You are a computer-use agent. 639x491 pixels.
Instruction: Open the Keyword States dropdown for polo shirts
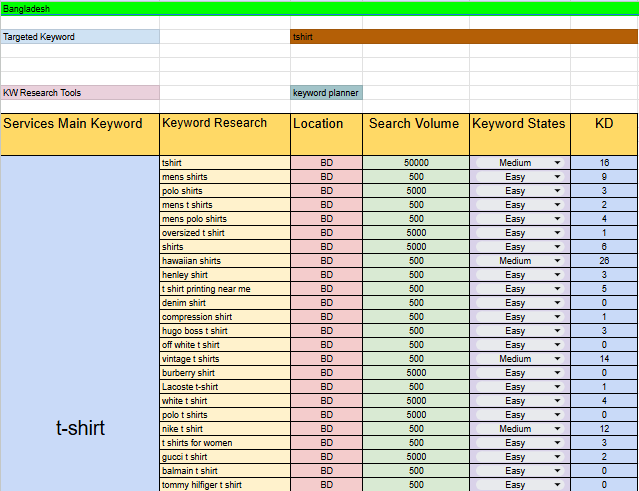[557, 191]
